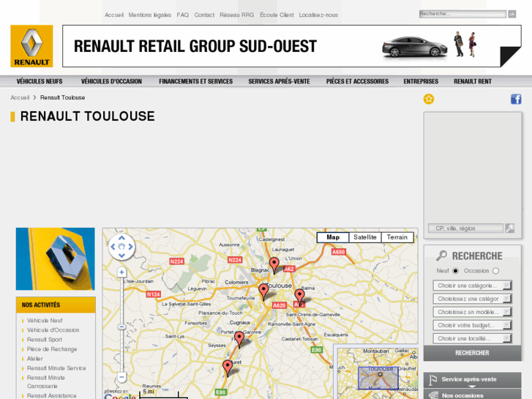
Task: Open the Véhicule d'Occasion activity link
Action: point(53,329)
